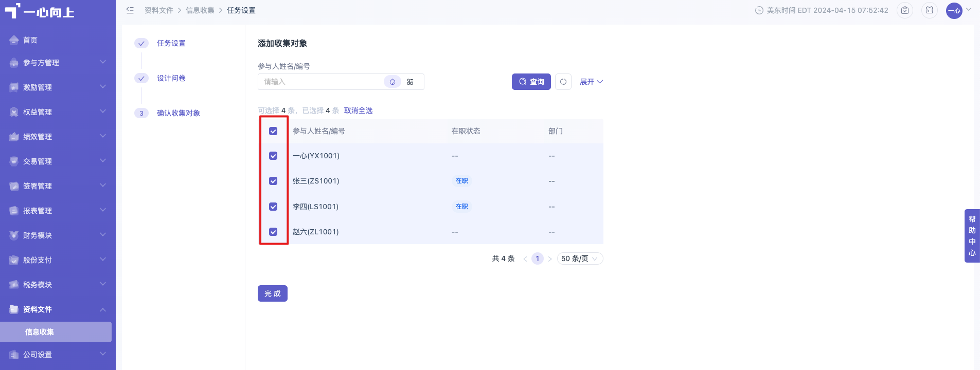Expand filters with 展开
The width and height of the screenshot is (980, 370).
(591, 82)
